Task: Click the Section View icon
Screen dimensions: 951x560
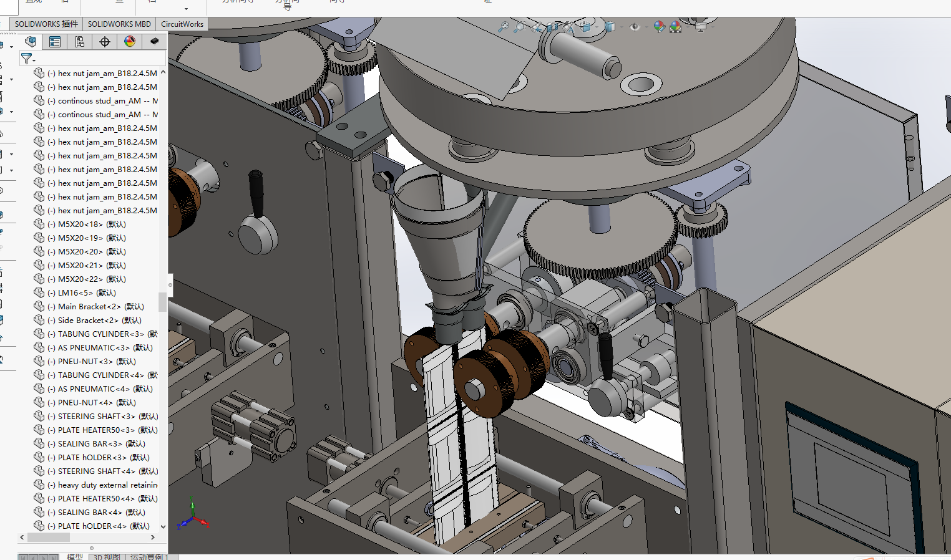Action: click(x=552, y=27)
